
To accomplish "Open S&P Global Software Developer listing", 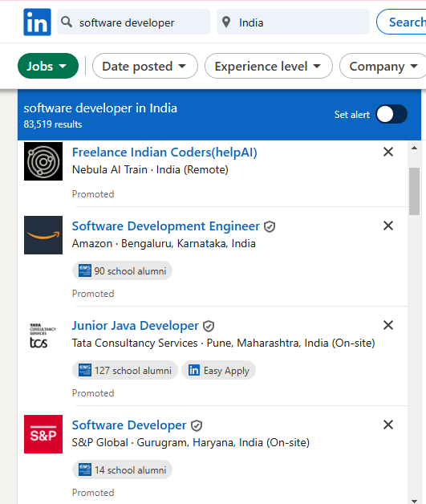I will 129,425.
